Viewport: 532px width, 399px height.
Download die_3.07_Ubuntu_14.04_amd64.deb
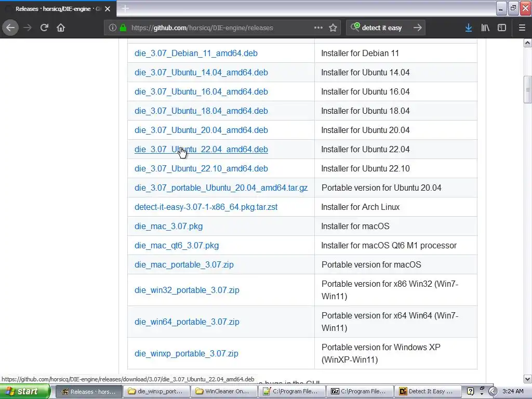click(201, 73)
